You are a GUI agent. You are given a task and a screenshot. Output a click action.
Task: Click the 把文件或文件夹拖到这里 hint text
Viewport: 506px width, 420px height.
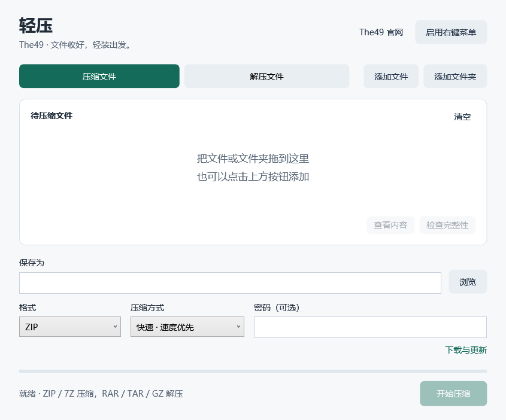click(253, 159)
